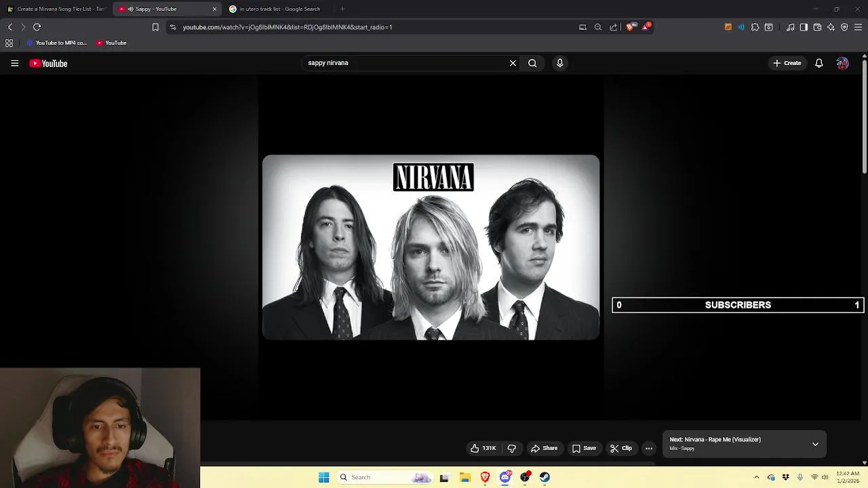Click the zoom magnifier in address bar
The height and width of the screenshot is (488, 868).
pyautogui.click(x=597, y=27)
